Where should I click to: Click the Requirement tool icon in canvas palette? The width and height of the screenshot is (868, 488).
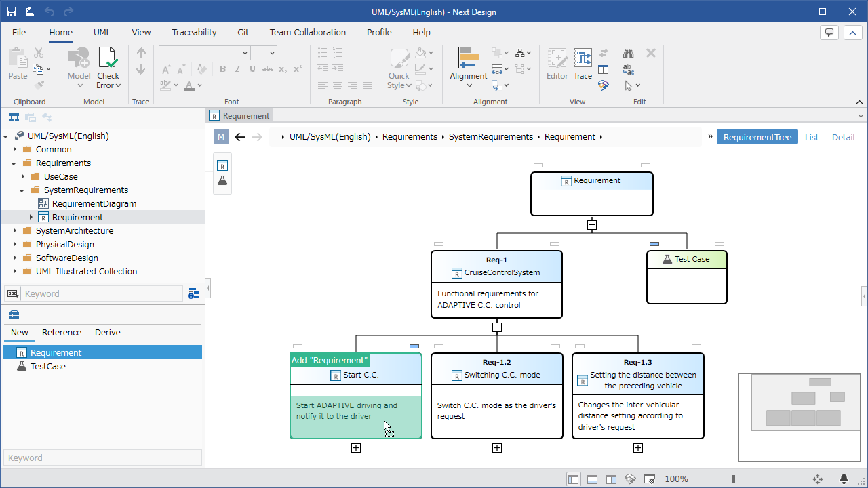222,165
